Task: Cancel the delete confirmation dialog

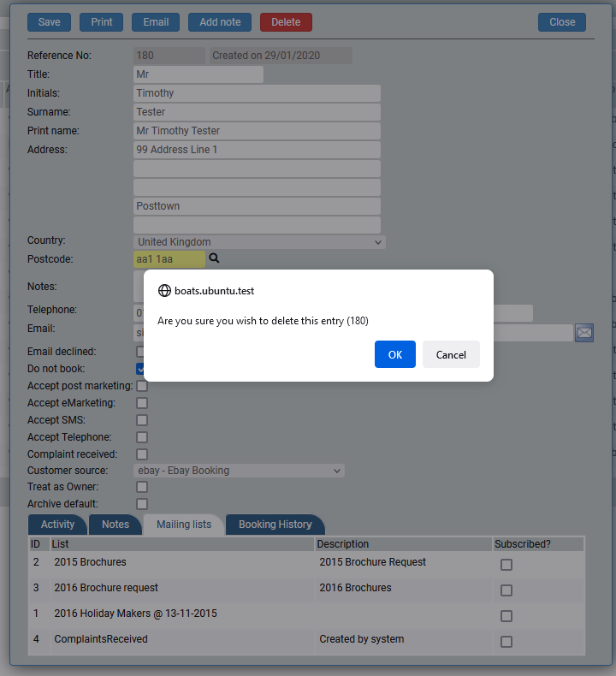Action: pos(451,354)
